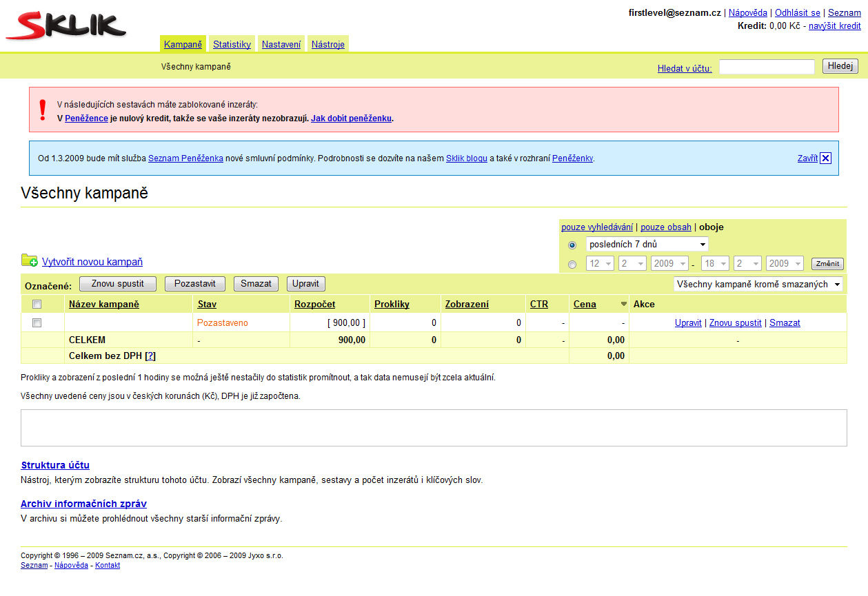This screenshot has height=596, width=868.
Task: Click into the account search field
Action: (767, 67)
